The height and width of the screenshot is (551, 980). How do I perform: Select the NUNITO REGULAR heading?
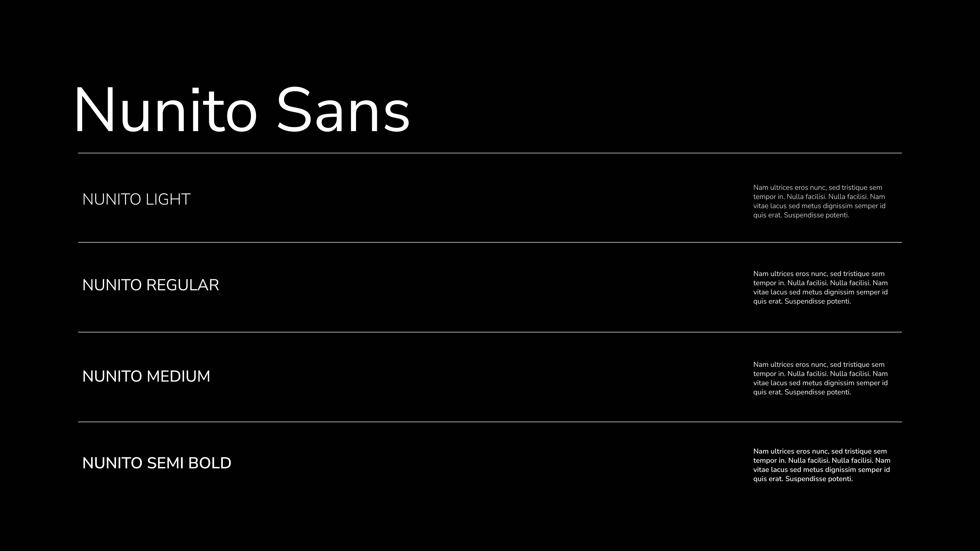click(x=151, y=285)
